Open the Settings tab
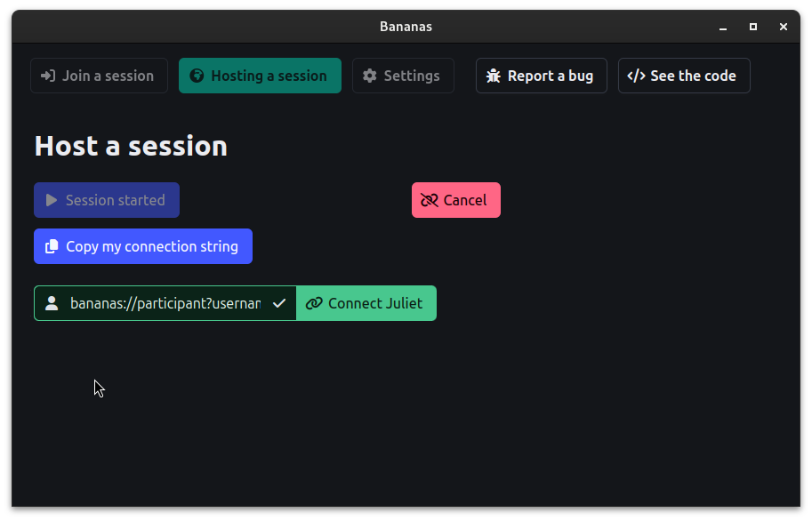 tap(404, 76)
